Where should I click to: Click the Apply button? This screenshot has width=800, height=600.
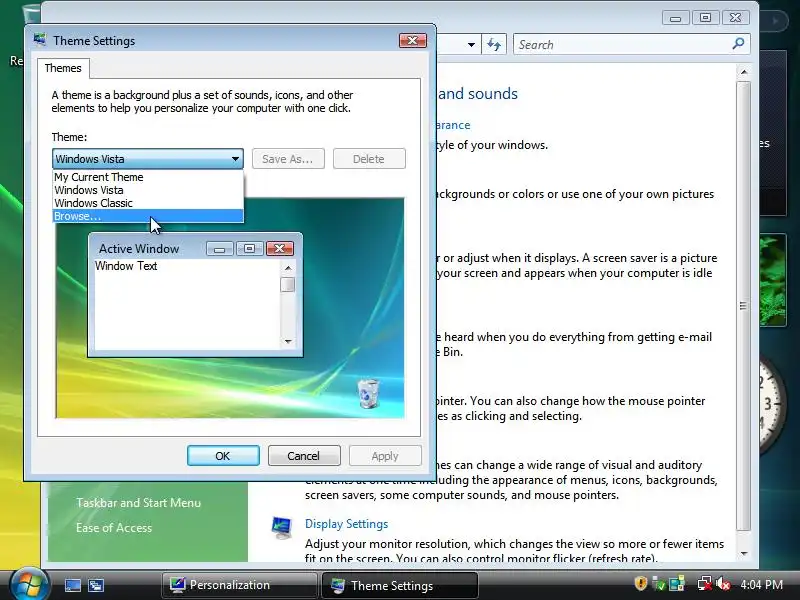(385, 456)
